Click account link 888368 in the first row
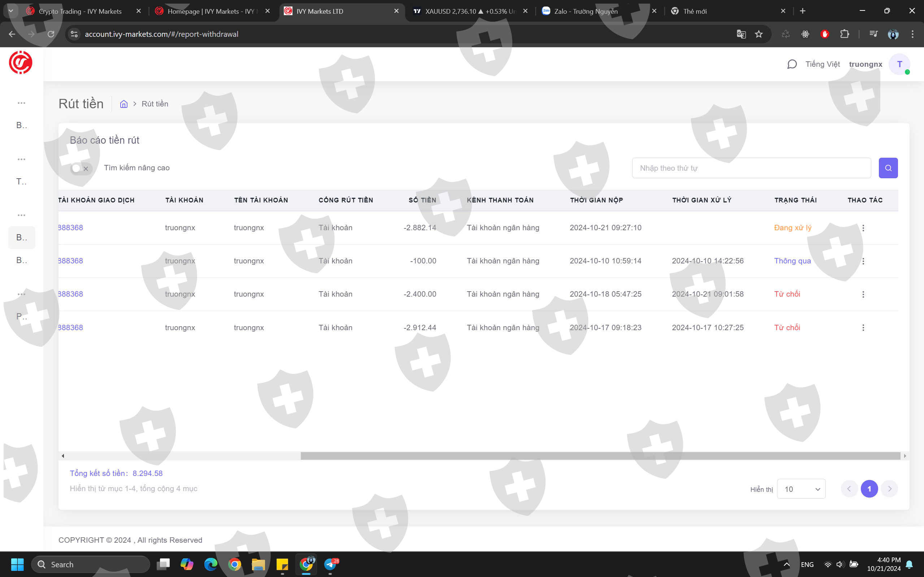Viewport: 924px width, 577px height. pyautogui.click(x=71, y=228)
